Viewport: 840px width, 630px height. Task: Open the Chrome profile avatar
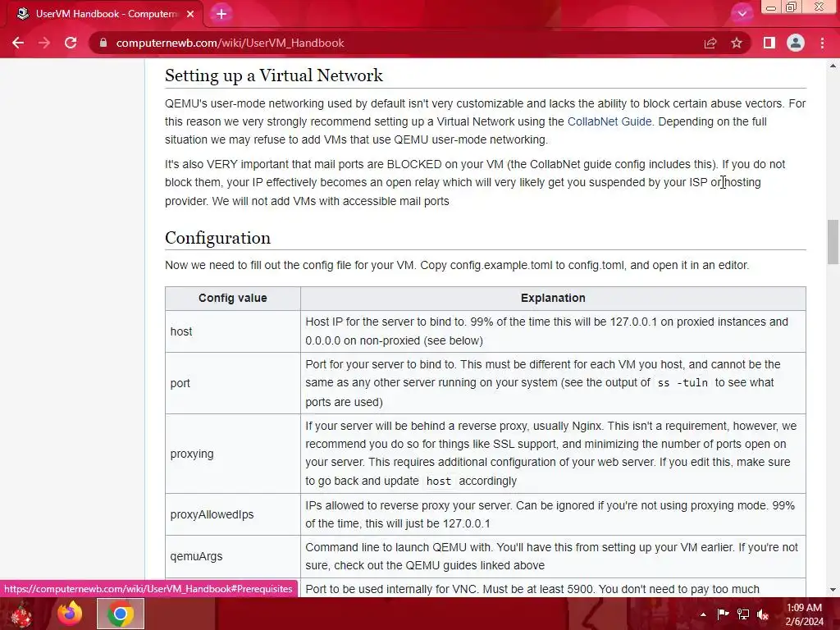pyautogui.click(x=796, y=43)
